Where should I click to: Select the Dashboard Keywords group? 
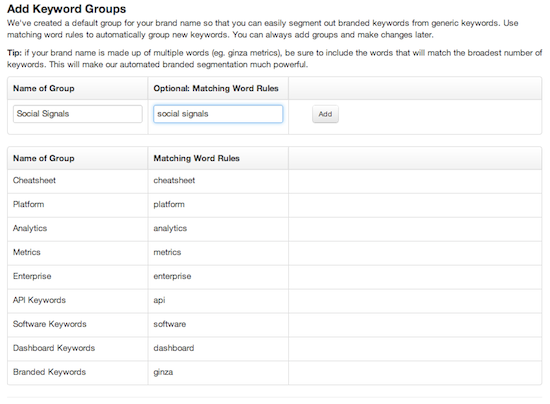coord(54,348)
